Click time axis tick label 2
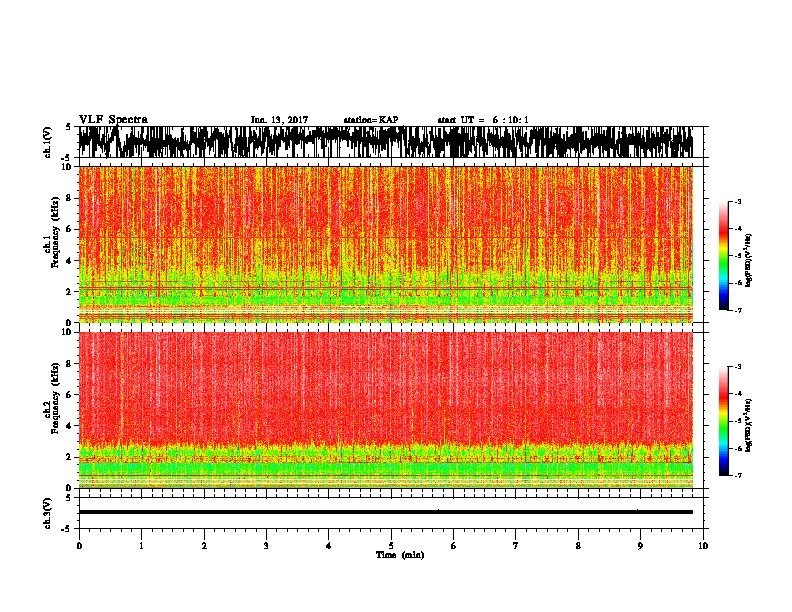792x612 pixels. [204, 546]
